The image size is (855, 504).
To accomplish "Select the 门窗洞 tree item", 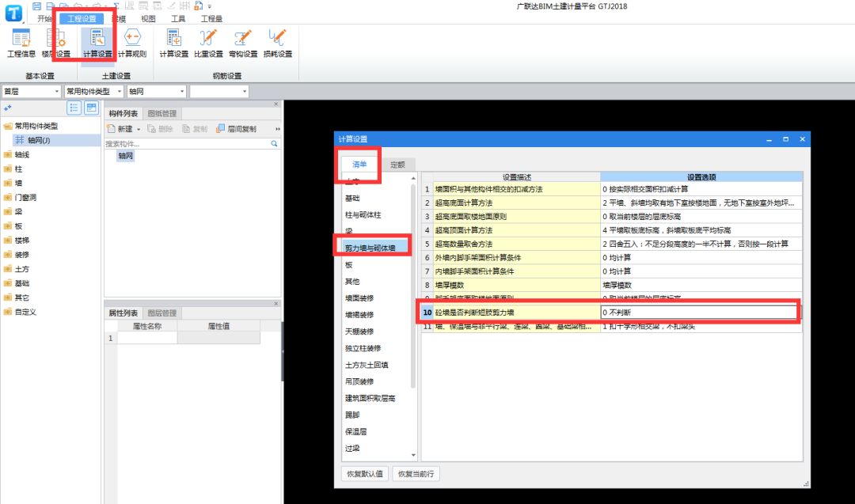I will point(25,197).
